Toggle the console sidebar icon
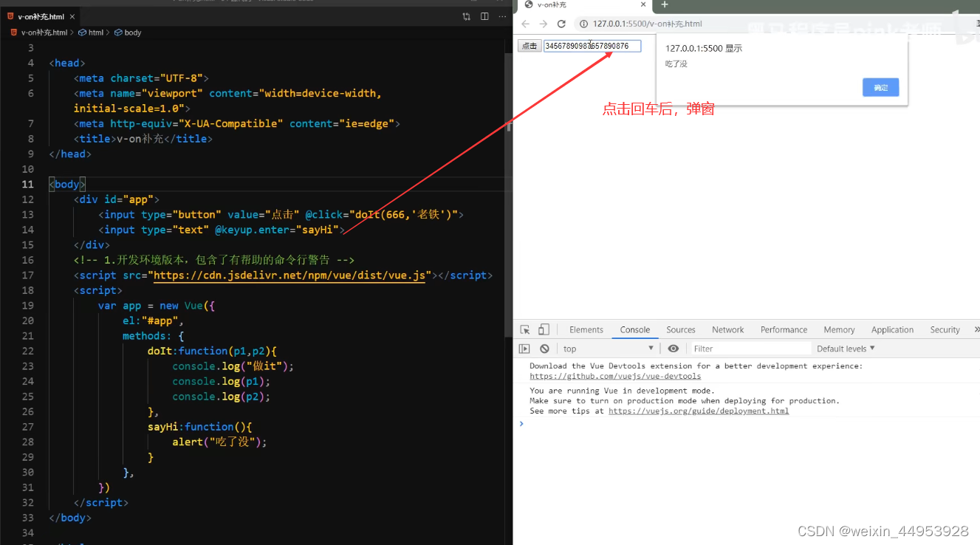 pyautogui.click(x=524, y=349)
